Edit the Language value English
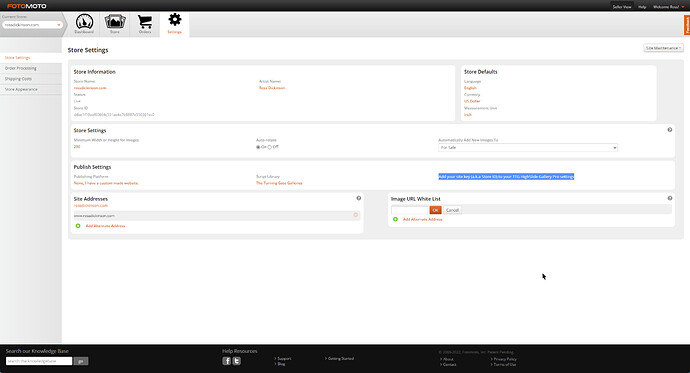Image resolution: width=690 pixels, height=373 pixels. (470, 88)
